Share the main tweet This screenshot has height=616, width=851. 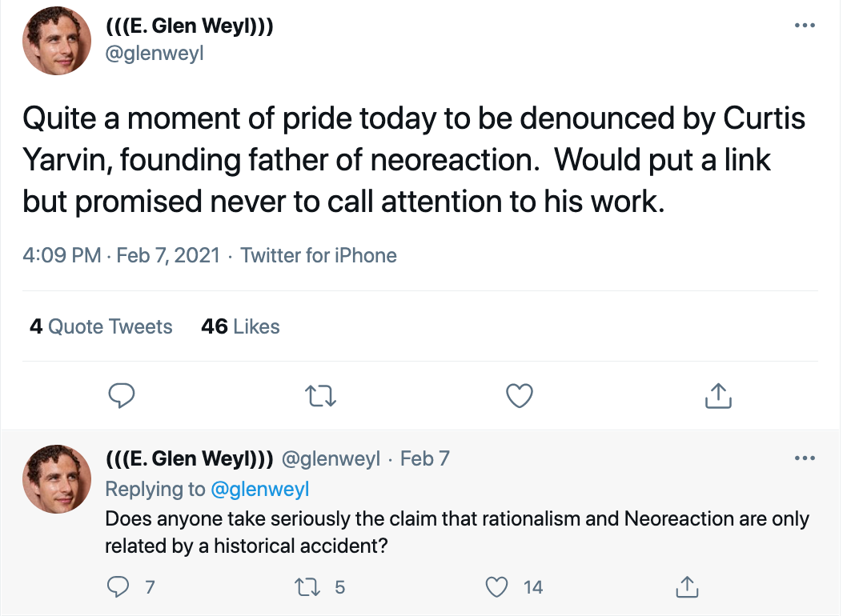click(718, 395)
